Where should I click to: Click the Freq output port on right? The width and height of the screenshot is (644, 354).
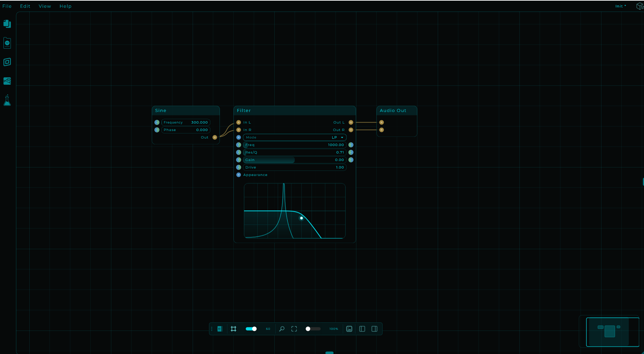tap(351, 145)
